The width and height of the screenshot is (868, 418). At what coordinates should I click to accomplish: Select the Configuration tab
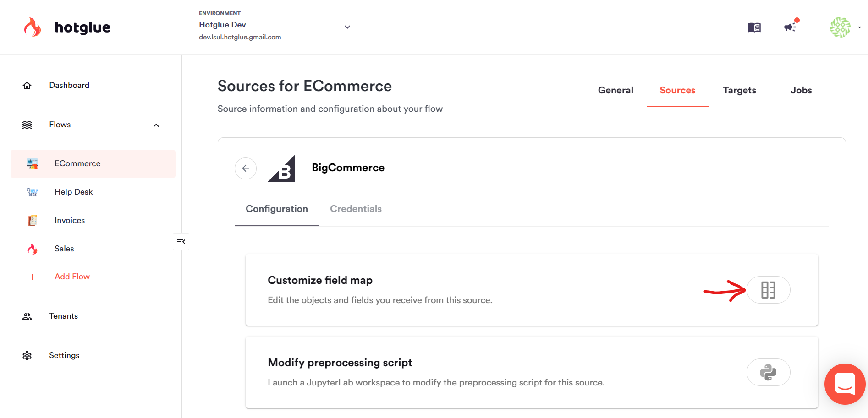277,209
